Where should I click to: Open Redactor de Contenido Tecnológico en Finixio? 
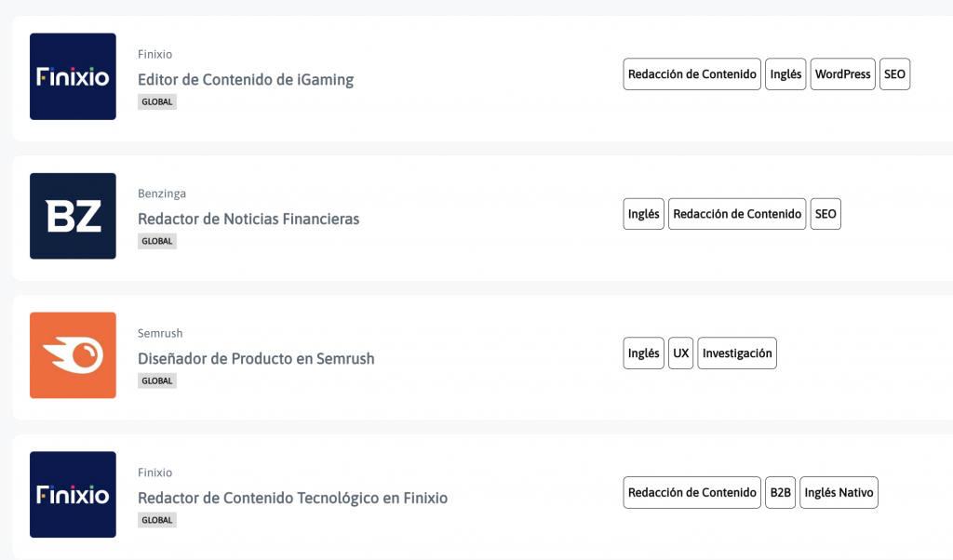[x=292, y=498]
